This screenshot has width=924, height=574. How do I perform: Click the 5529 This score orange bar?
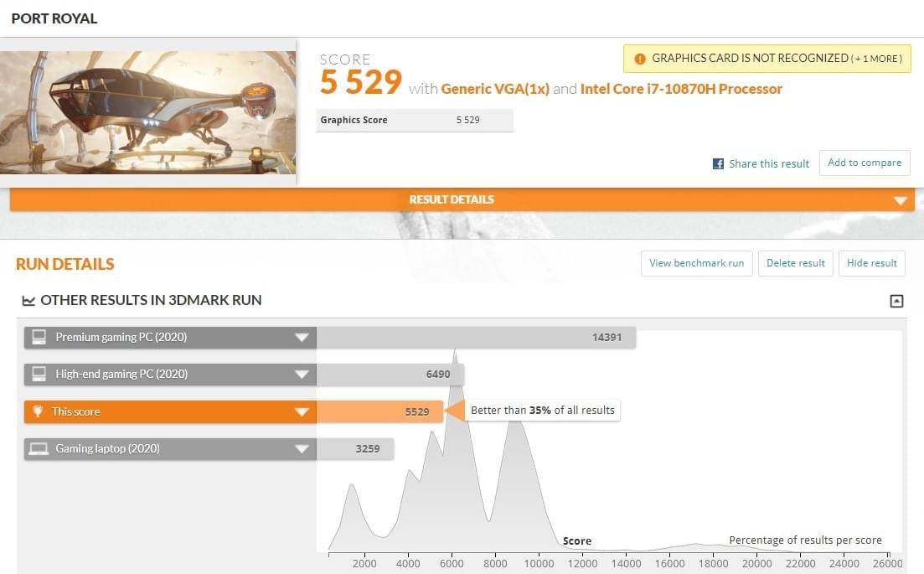tap(379, 412)
